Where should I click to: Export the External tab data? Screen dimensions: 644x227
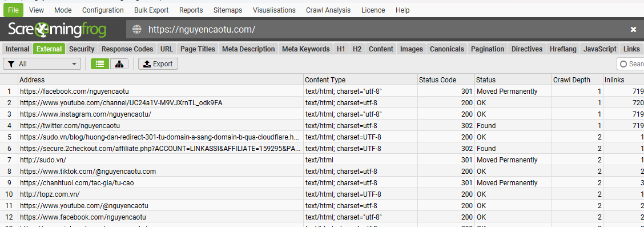pyautogui.click(x=158, y=64)
